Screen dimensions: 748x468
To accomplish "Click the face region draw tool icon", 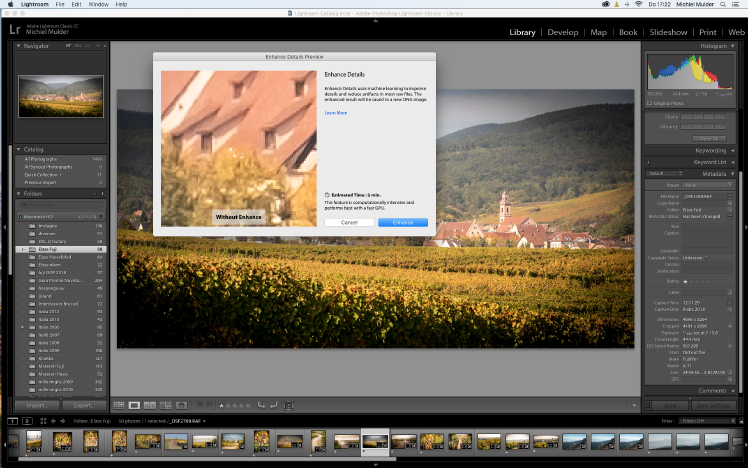I will (289, 406).
